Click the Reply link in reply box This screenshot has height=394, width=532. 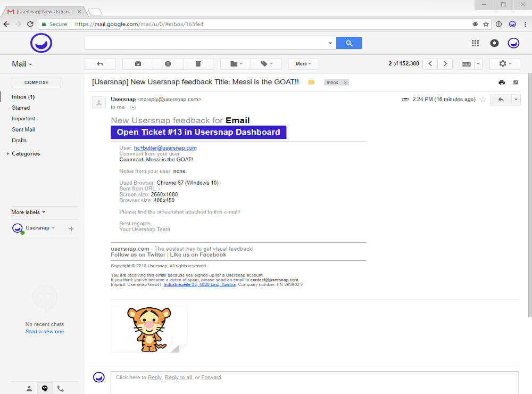pos(155,377)
